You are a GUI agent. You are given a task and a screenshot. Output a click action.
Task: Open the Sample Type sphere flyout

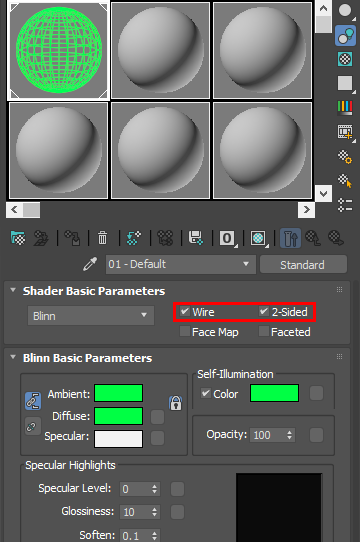pyautogui.click(x=345, y=10)
